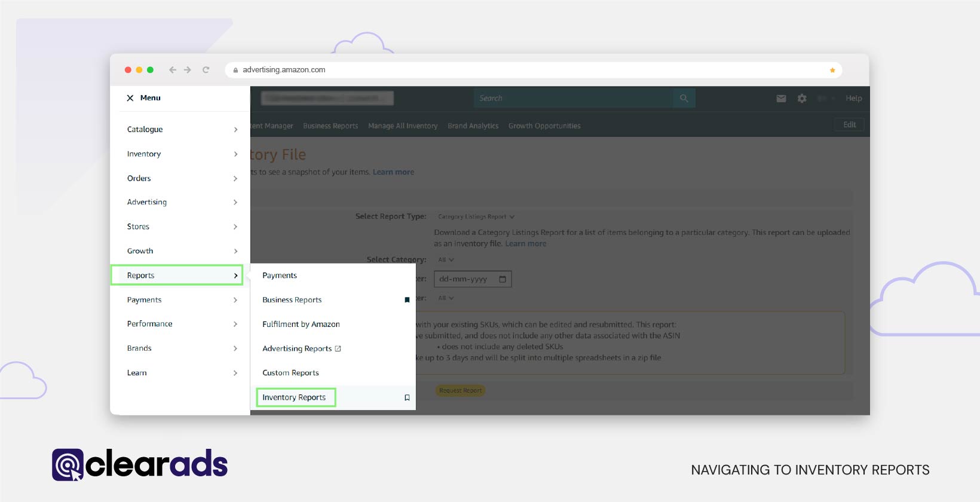Open the Growth Opportunities navigation tab
This screenshot has height=502, width=980.
click(x=544, y=126)
